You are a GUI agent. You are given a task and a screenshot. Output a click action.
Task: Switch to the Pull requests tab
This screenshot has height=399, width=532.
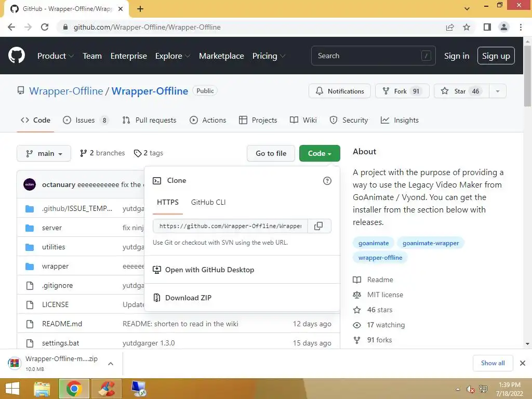pyautogui.click(x=149, y=120)
